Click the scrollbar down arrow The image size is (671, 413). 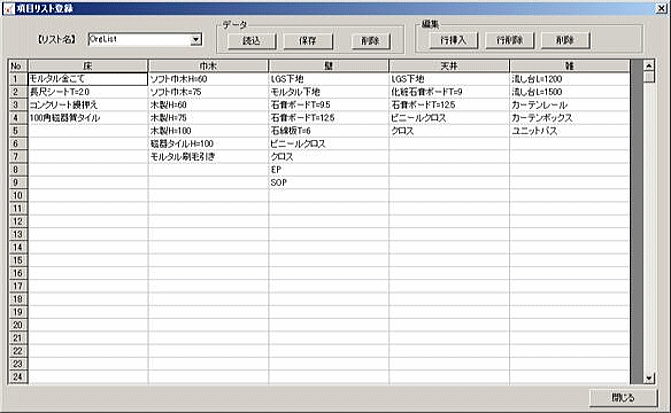pyautogui.click(x=650, y=377)
